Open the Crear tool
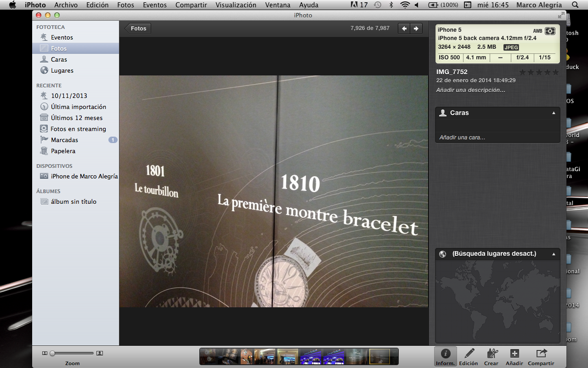The height and width of the screenshot is (368, 588). [x=491, y=356]
